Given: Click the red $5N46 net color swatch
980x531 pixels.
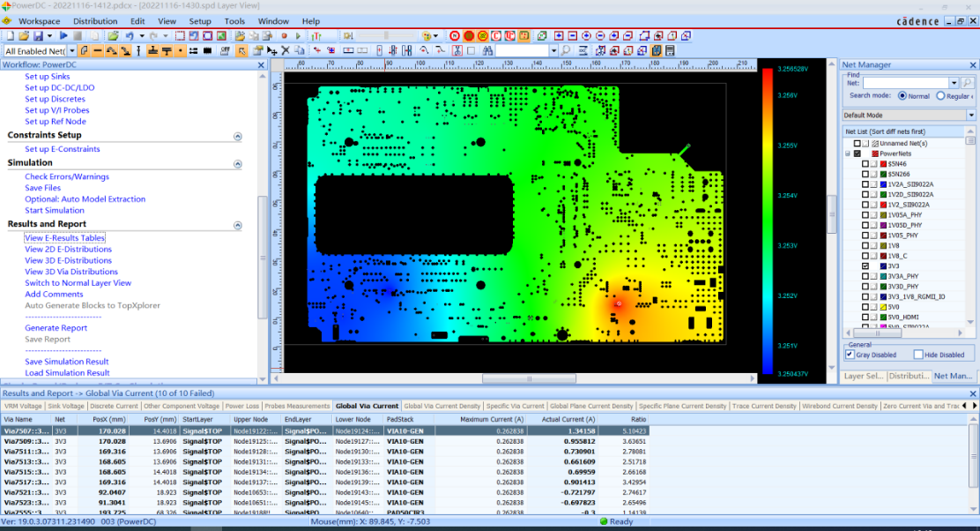Looking at the screenshot, I should click(883, 164).
